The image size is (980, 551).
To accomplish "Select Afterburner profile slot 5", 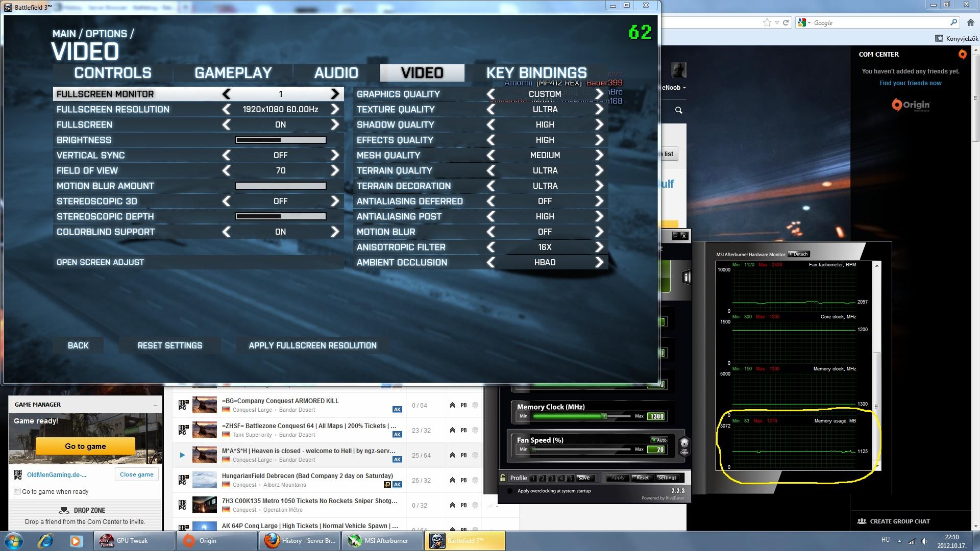I will click(570, 478).
